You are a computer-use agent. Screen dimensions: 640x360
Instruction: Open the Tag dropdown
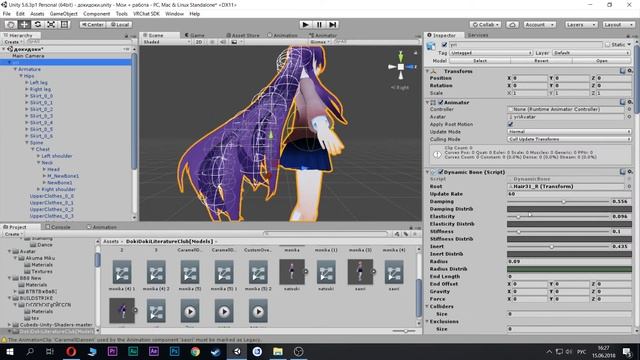click(491, 53)
